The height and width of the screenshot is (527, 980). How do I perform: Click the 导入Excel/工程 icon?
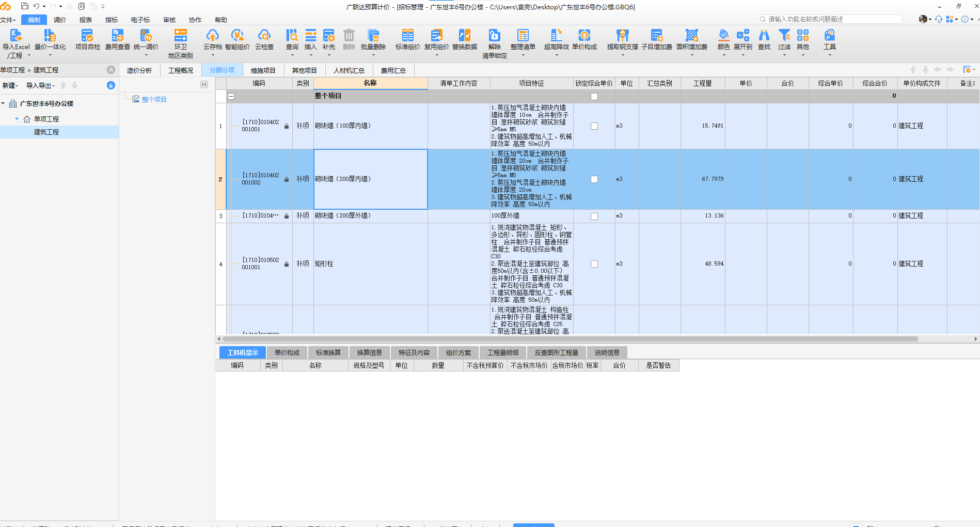[x=16, y=43]
